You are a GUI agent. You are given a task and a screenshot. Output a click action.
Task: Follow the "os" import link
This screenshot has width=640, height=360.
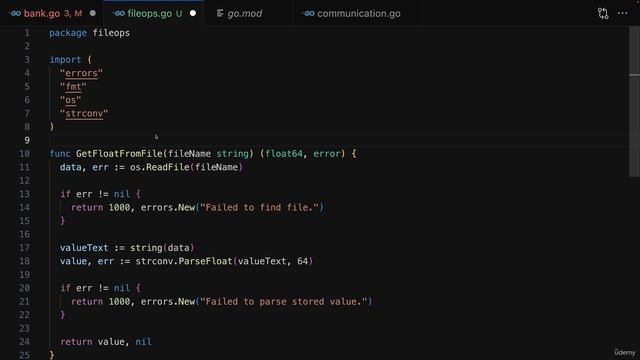(71, 100)
